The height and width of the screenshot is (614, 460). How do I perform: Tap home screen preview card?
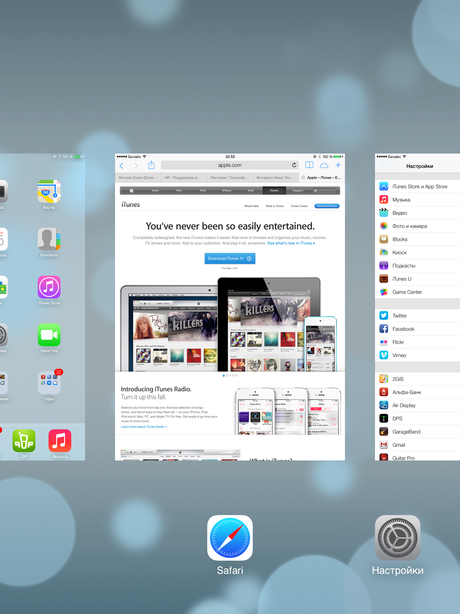pyautogui.click(x=42, y=307)
